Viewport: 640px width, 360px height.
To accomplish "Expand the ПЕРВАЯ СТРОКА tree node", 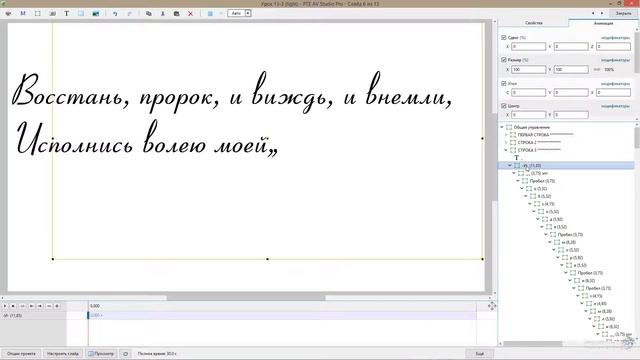I will click(506, 135).
